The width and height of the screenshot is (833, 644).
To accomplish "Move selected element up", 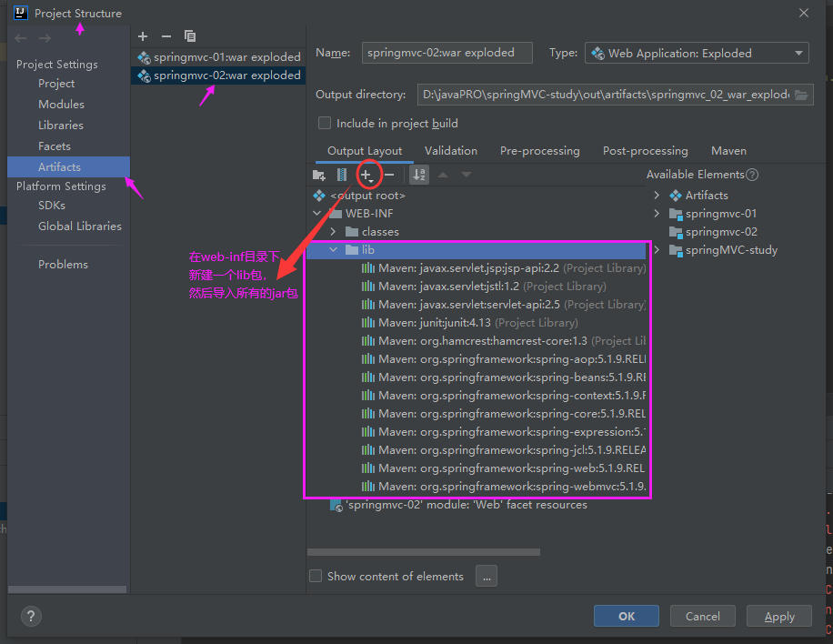I will tap(443, 175).
